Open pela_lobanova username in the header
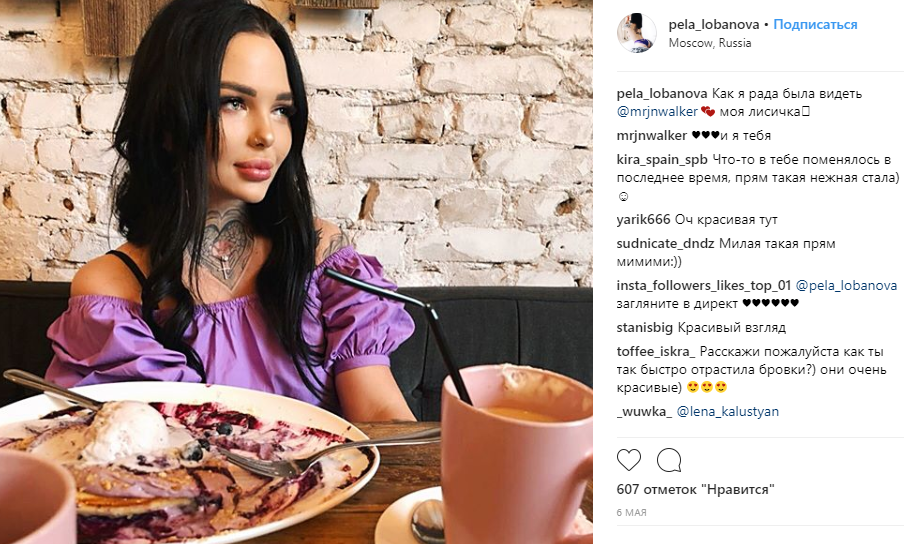 [714, 25]
